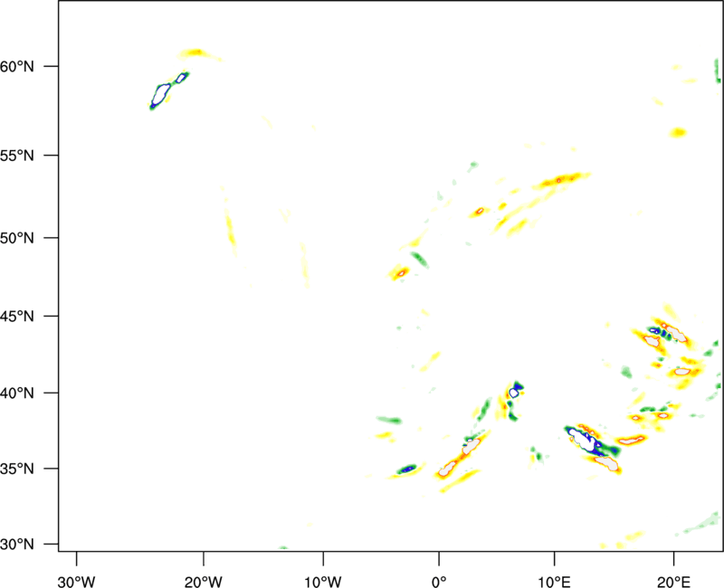
Task: Click the 0° longitude label
Action: point(439,582)
